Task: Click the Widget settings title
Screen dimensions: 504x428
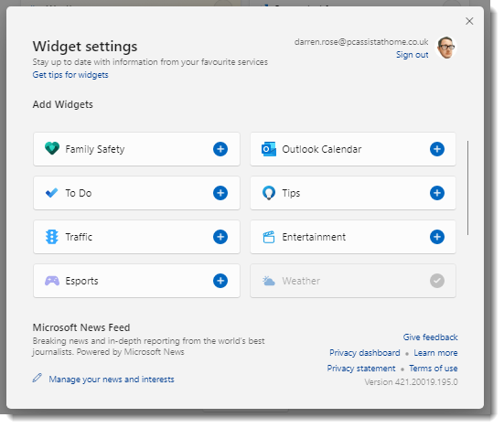Action: (85, 47)
